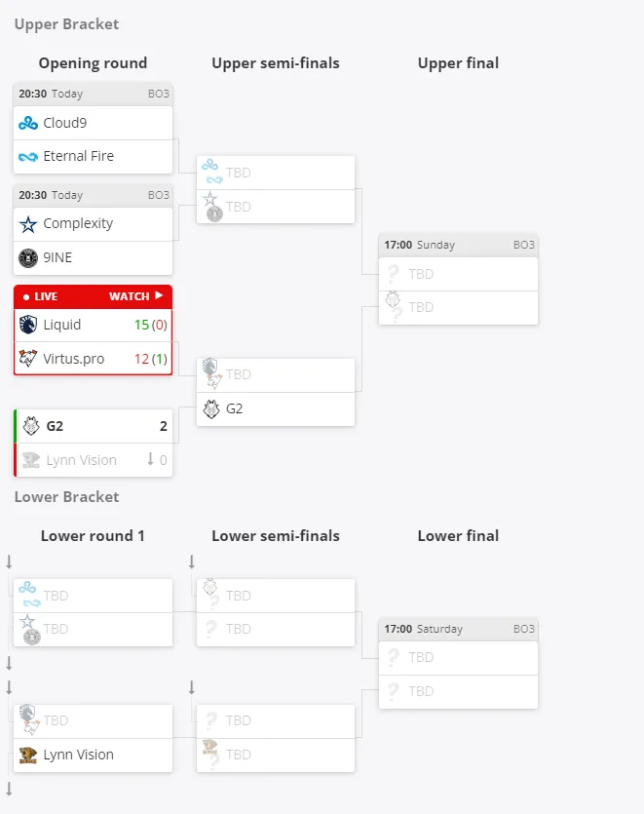Open the 20:30 Today Cloud9 match header

[93, 94]
